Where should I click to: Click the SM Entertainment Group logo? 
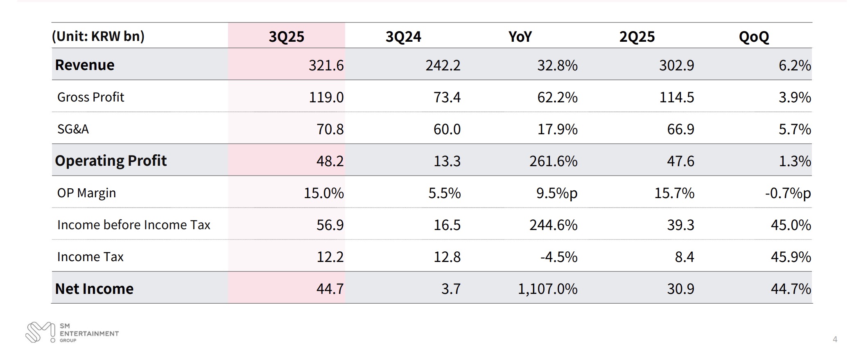[72, 332]
